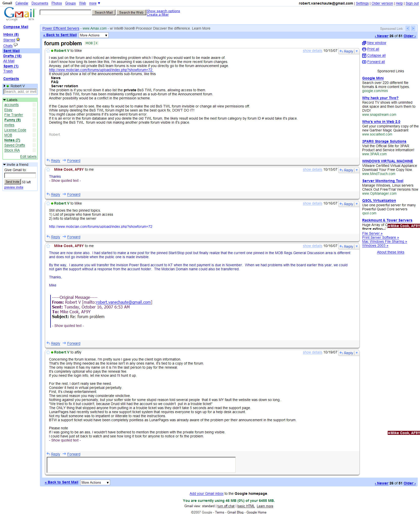Remove MOB label using the X
This screenshot has width=420, height=514.
pos(96,43)
